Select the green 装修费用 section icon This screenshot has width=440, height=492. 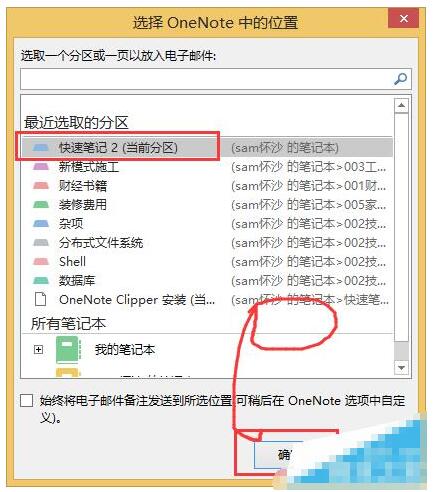[x=41, y=204]
